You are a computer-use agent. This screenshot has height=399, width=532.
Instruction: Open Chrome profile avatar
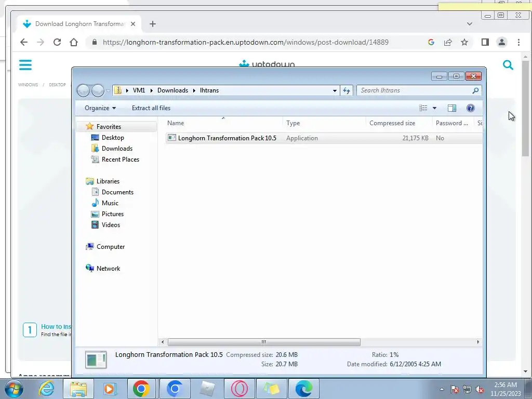click(x=502, y=42)
